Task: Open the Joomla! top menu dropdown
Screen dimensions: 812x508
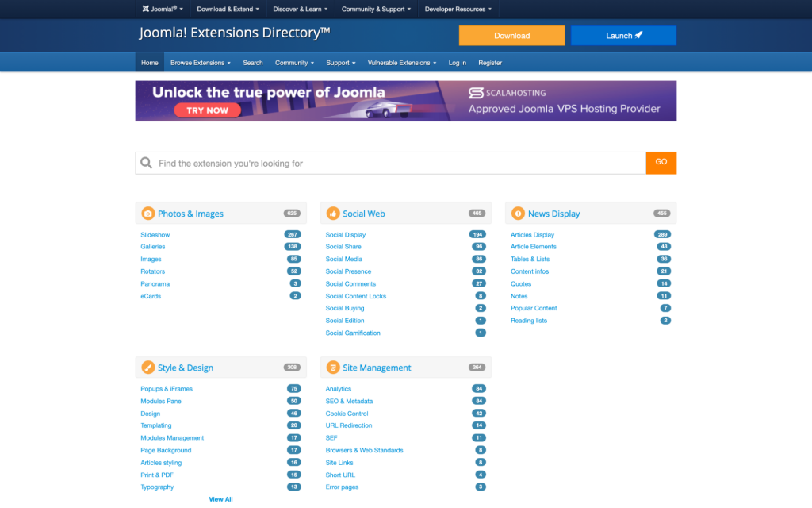Action: tap(163, 9)
